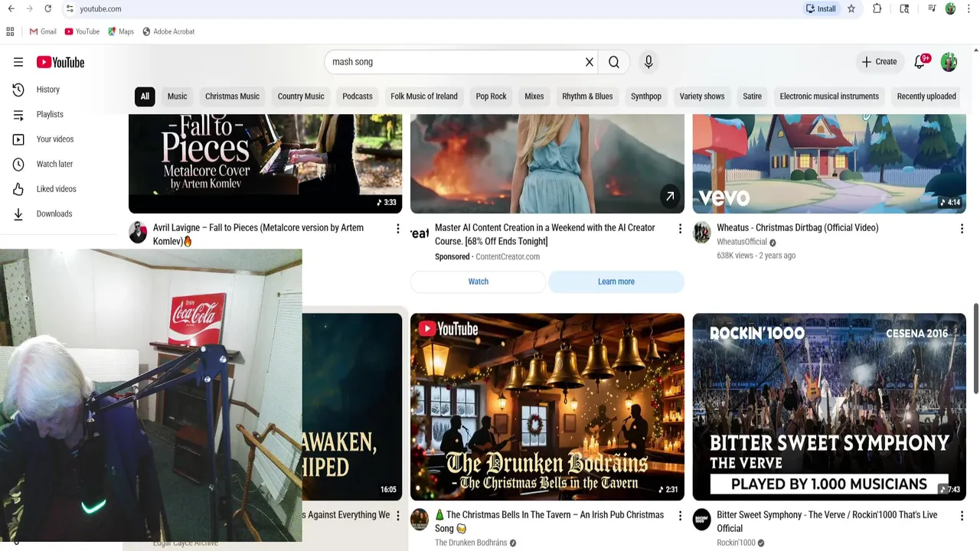The image size is (980, 551).
Task: Open the YouTube account avatar menu
Action: (949, 62)
